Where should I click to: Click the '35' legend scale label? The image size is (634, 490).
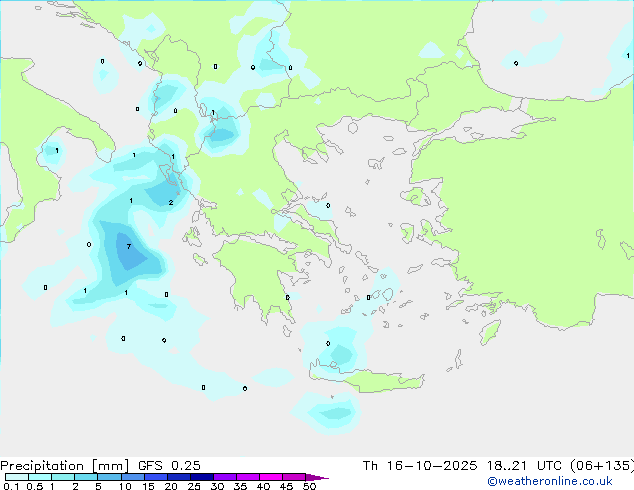click(x=240, y=486)
